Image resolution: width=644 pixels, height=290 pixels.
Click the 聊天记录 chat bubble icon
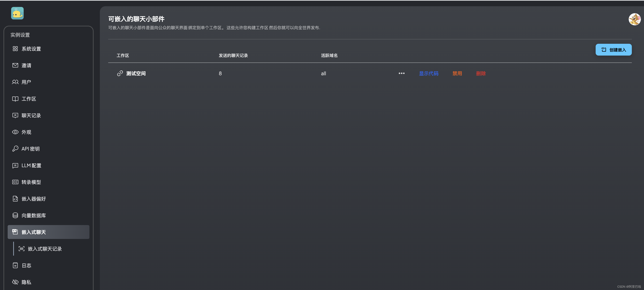coord(15,115)
